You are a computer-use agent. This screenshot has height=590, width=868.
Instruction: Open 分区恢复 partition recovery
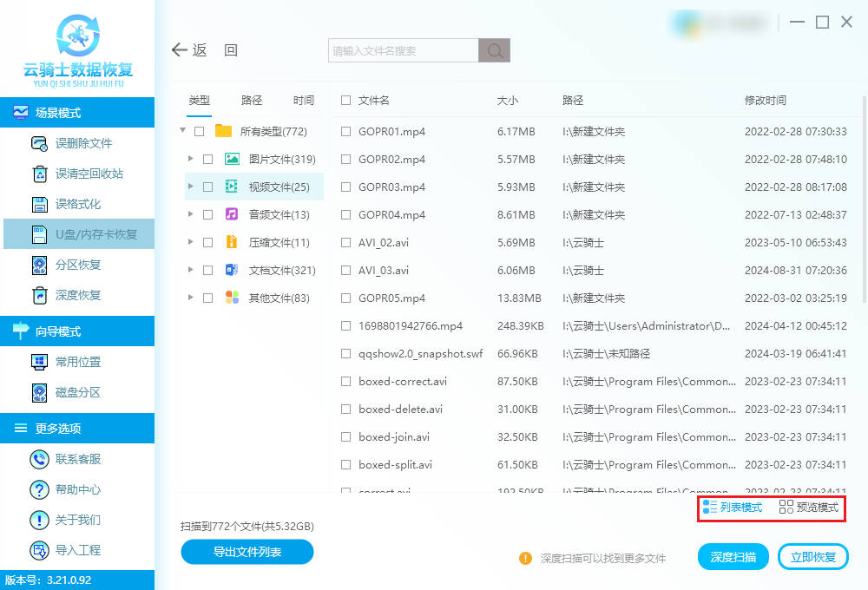[x=39, y=265]
